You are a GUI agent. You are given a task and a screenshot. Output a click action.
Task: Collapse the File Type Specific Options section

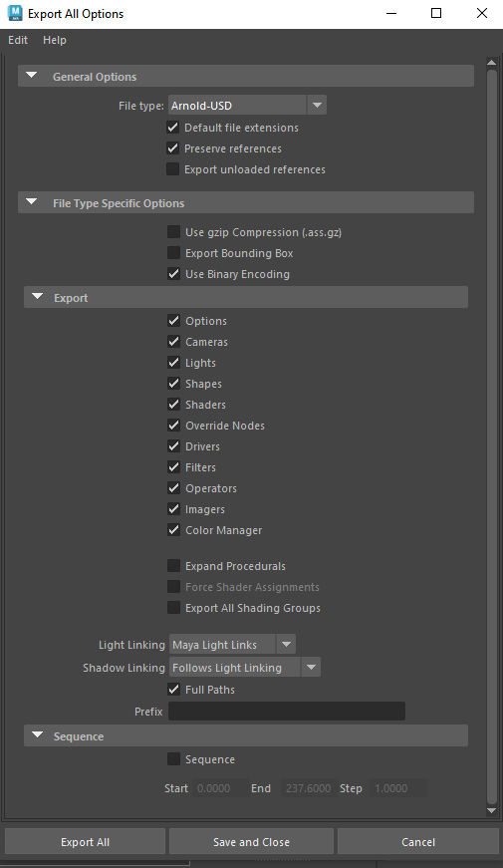[x=32, y=202]
